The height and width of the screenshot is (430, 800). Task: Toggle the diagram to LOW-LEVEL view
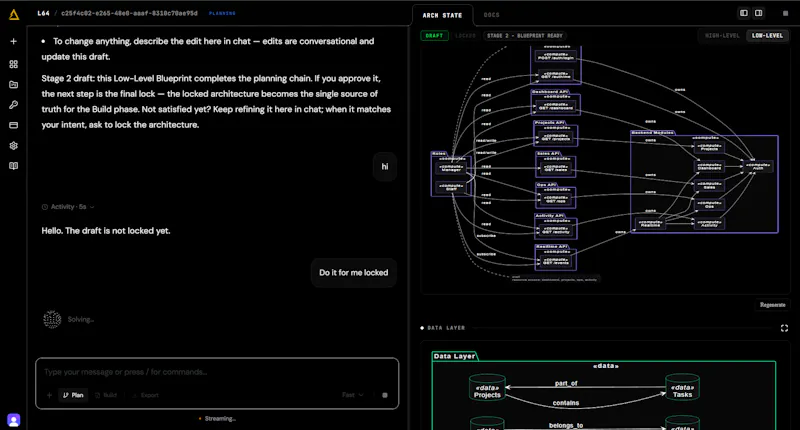[x=767, y=36]
